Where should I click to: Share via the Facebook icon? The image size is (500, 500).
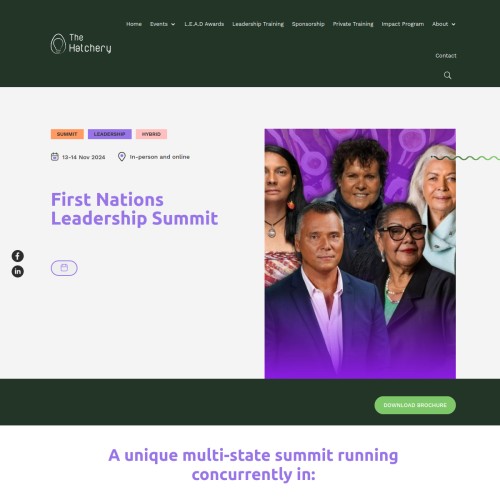coord(18,256)
